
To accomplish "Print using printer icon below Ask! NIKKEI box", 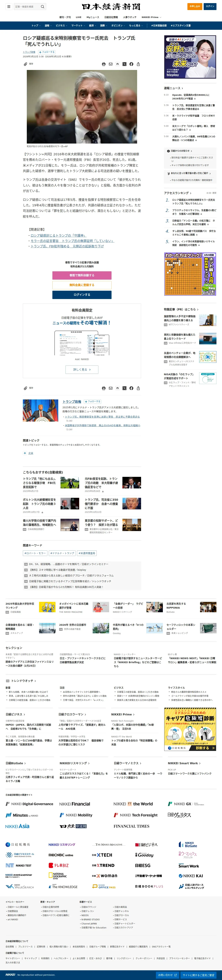I will click(x=104, y=388).
